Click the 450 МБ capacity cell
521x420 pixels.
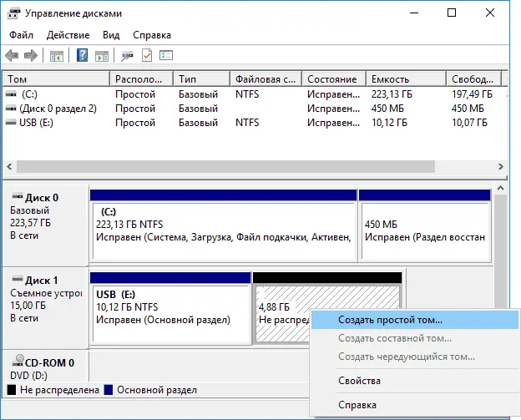387,109
